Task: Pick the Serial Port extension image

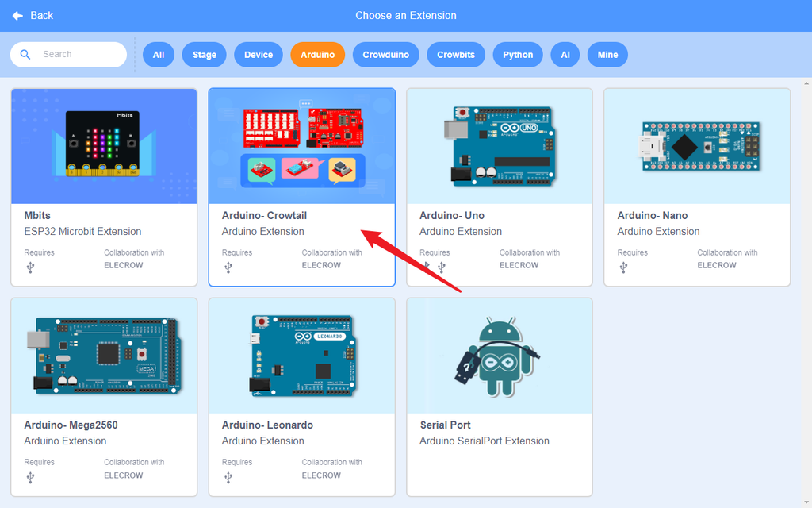Action: pyautogui.click(x=500, y=356)
